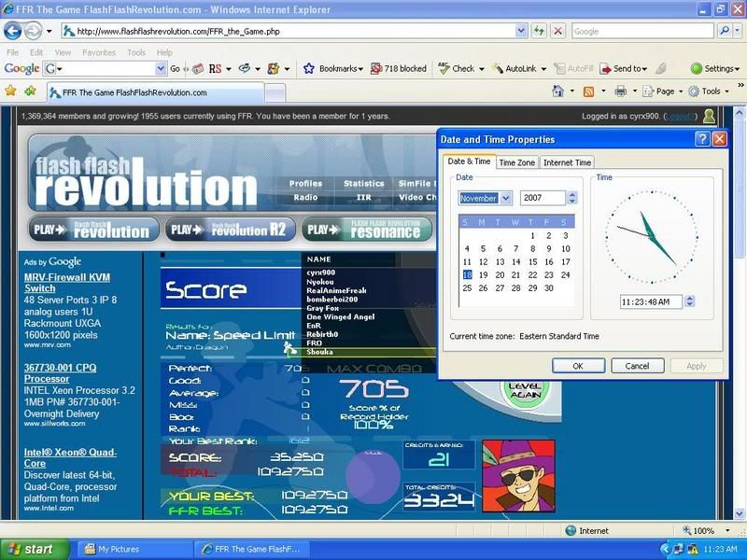Viewport: 747px width, 560px height.
Task: Click the Date and Time Help button
Action: [702, 139]
